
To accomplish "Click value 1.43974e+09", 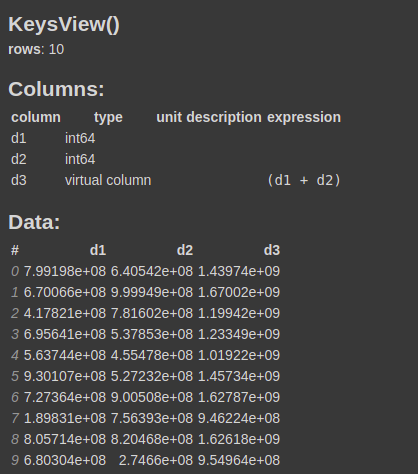I will point(239,271).
